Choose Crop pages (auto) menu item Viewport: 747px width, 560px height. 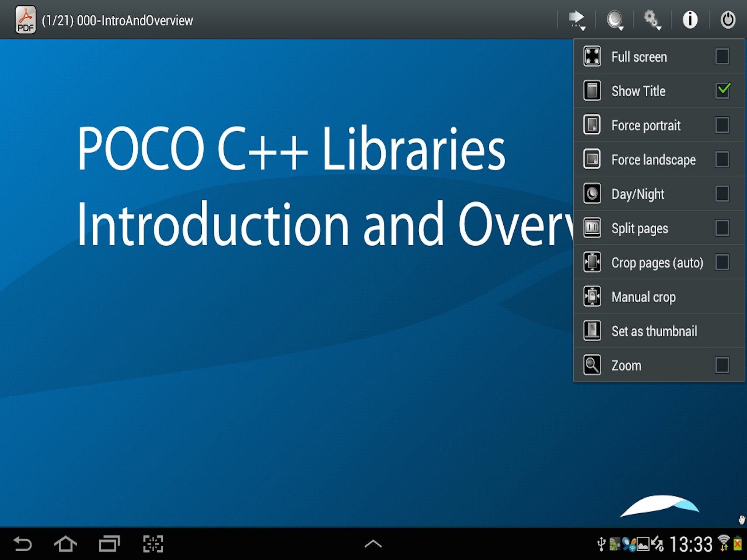point(657,262)
